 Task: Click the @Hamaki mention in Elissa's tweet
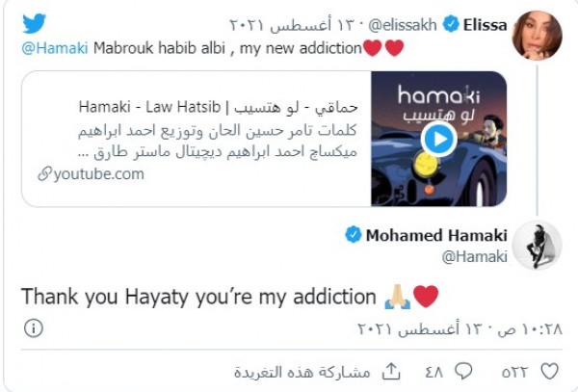pos(55,48)
